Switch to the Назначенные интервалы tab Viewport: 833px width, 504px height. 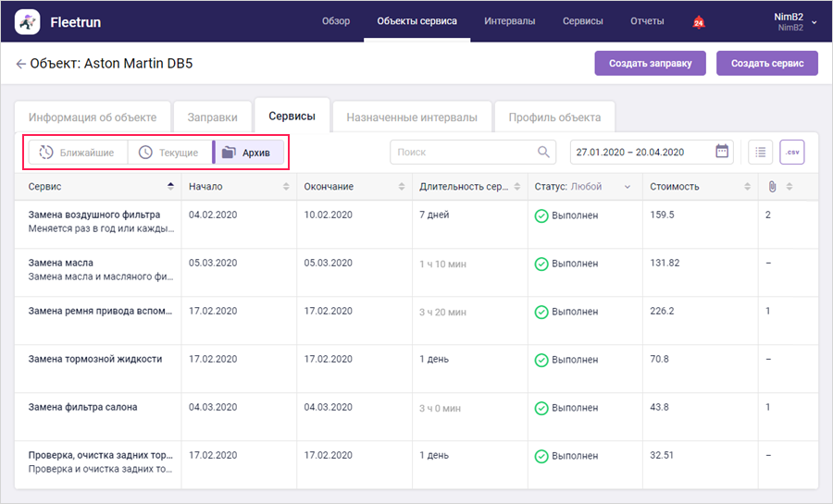[x=412, y=117]
